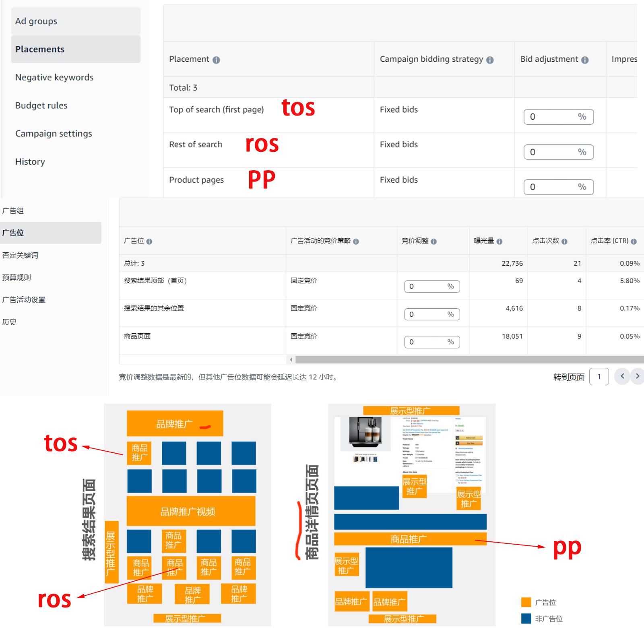Image resolution: width=644 pixels, height=644 pixels.
Task: Click bid adjustment field for 商品页面 row
Action: 432,342
